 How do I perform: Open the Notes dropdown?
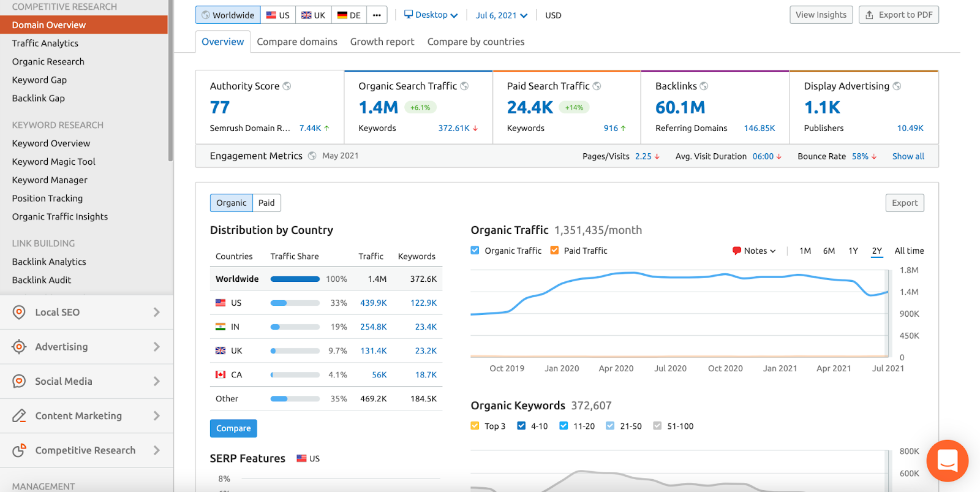[755, 251]
